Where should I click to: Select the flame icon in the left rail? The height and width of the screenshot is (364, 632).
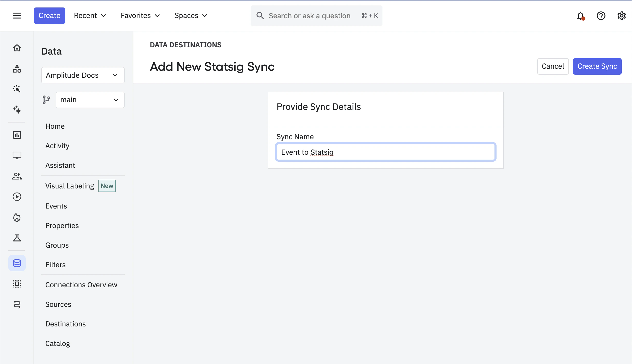[17, 218]
